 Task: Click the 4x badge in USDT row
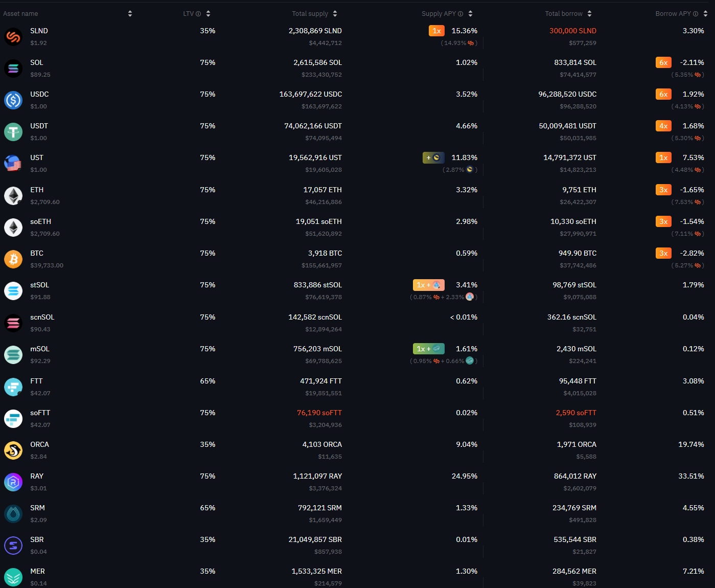663,126
